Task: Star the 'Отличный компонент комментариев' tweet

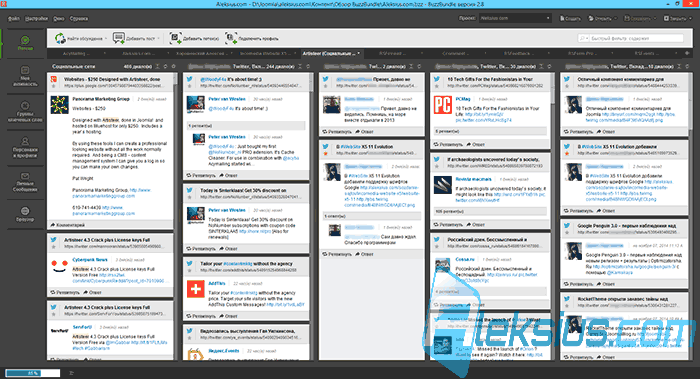Action: click(x=567, y=86)
